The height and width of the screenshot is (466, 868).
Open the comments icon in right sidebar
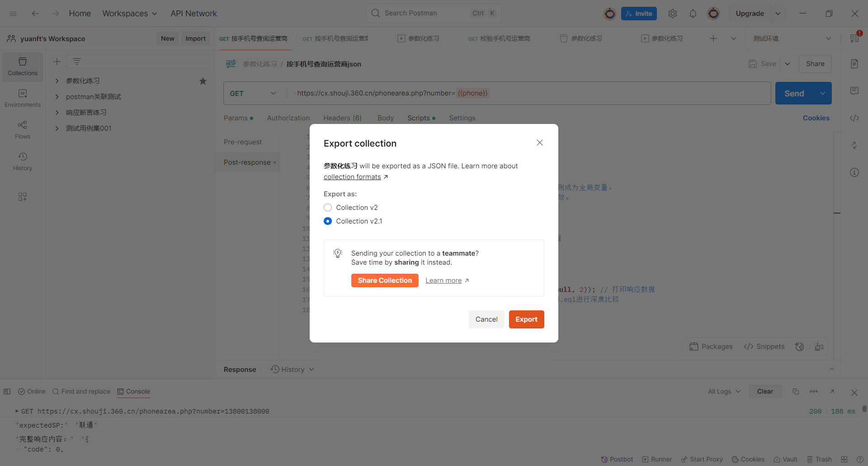854,91
